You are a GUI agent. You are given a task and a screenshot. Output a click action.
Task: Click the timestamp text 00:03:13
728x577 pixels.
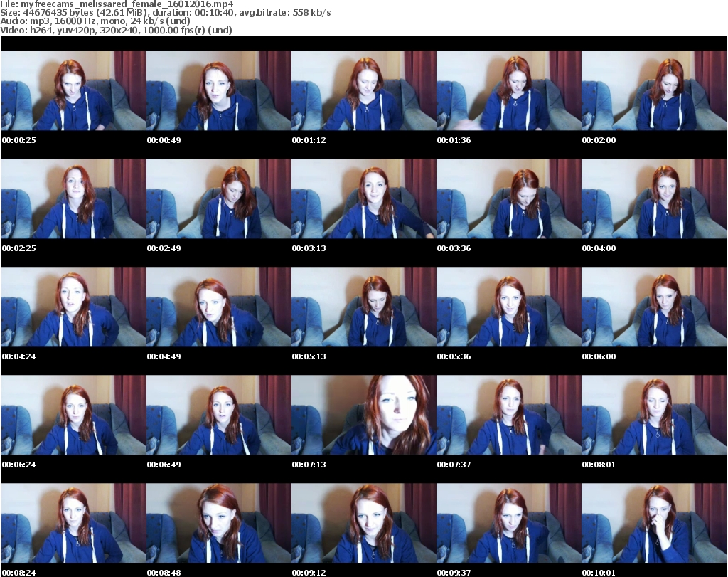(x=309, y=248)
